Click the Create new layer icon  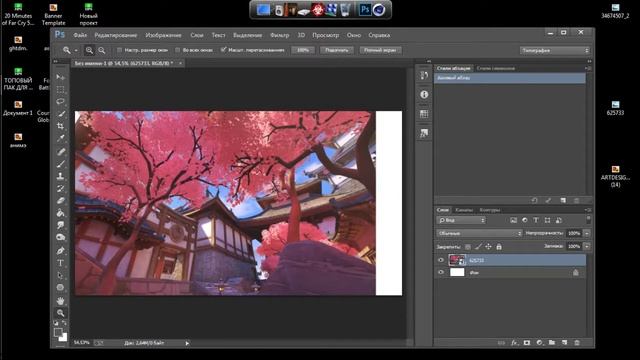click(x=564, y=343)
